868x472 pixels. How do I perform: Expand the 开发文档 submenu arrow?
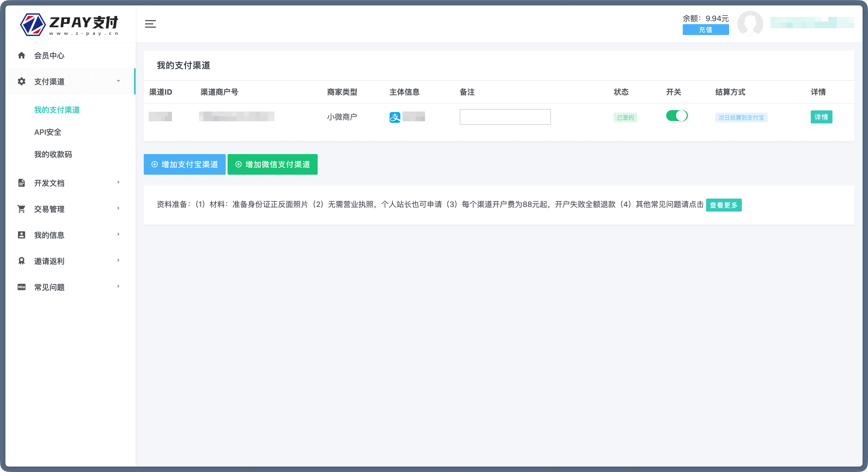tap(118, 182)
